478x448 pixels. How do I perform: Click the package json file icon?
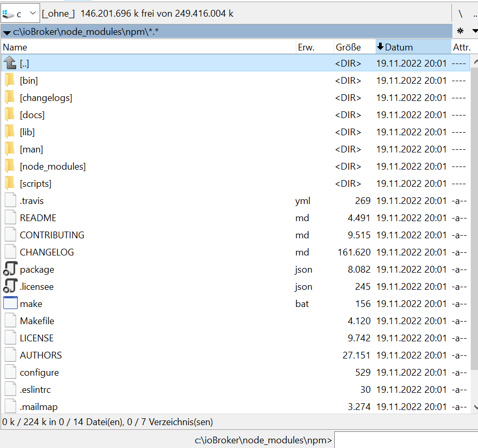point(10,269)
